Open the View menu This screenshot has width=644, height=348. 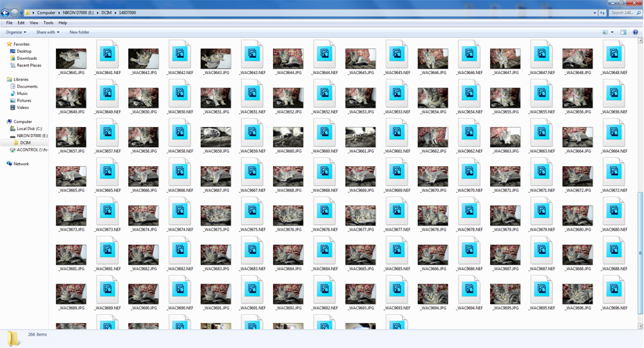click(x=33, y=23)
